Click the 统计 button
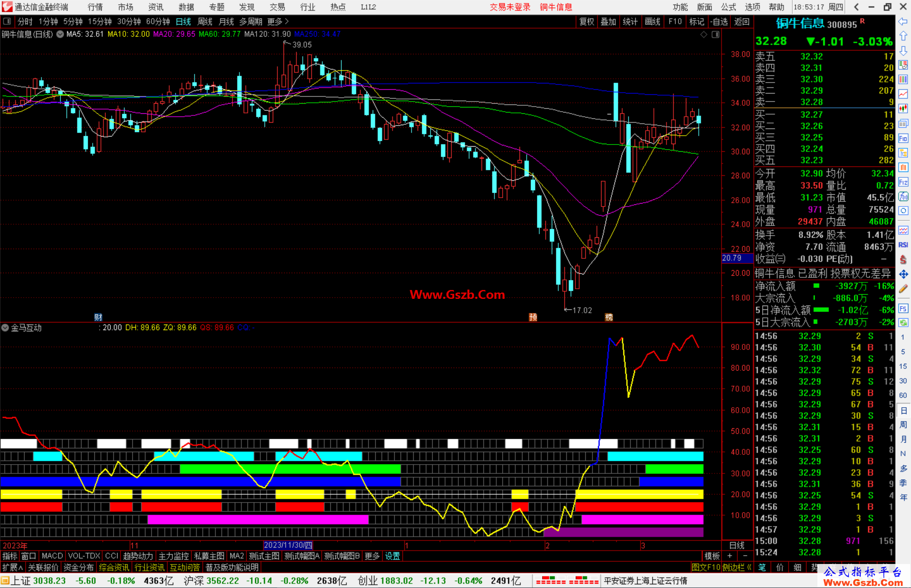Viewport: 911px width, 588px height. (631, 21)
